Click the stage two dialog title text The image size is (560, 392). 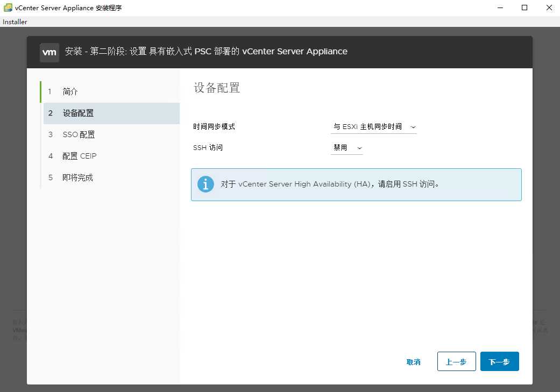206,52
